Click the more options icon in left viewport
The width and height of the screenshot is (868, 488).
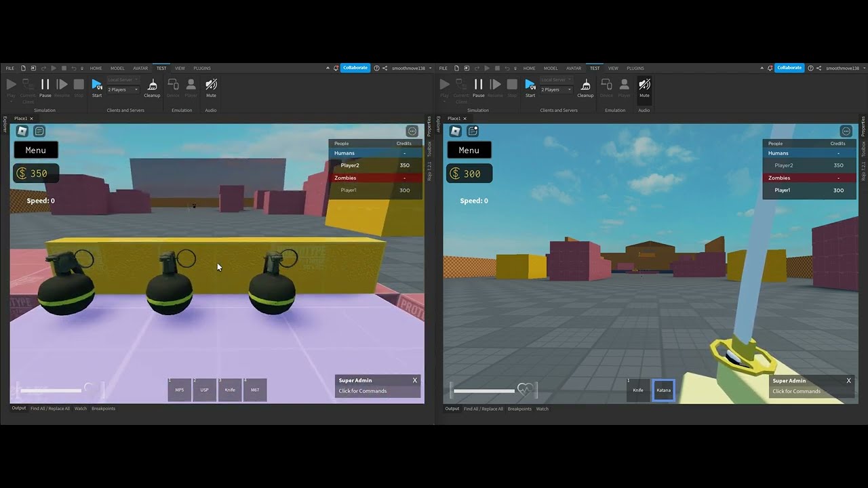click(x=412, y=131)
